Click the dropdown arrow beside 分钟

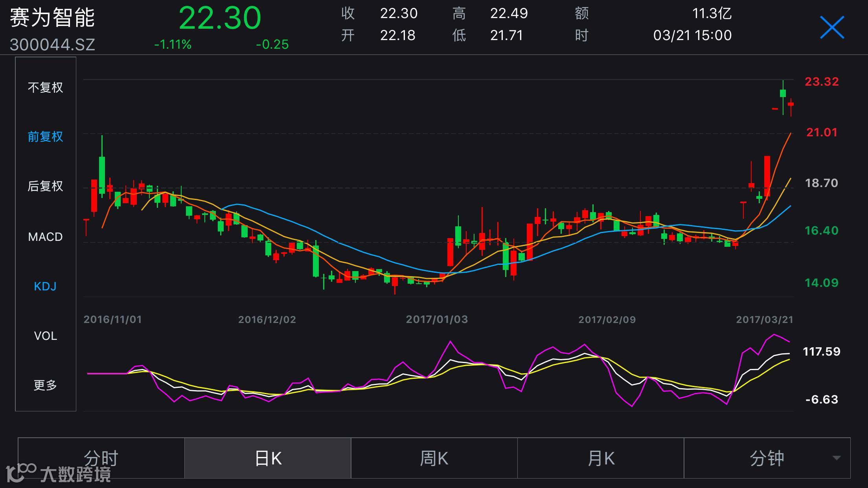(837, 458)
